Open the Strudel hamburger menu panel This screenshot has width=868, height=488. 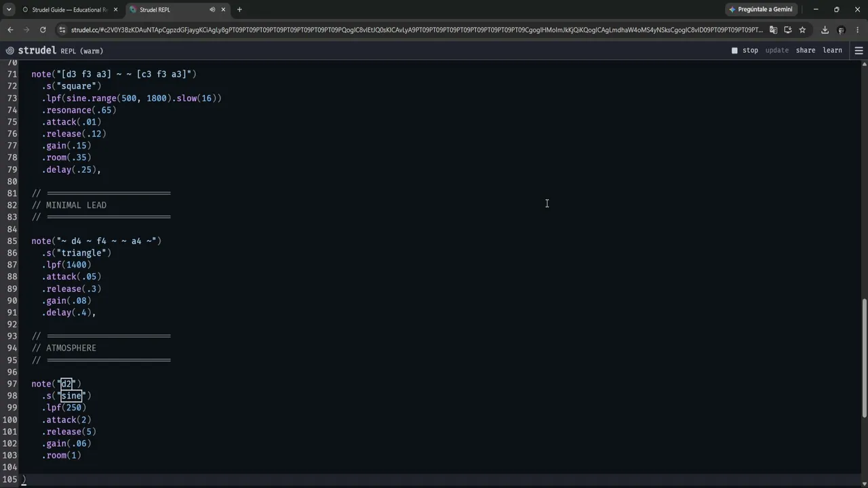pyautogui.click(x=859, y=50)
